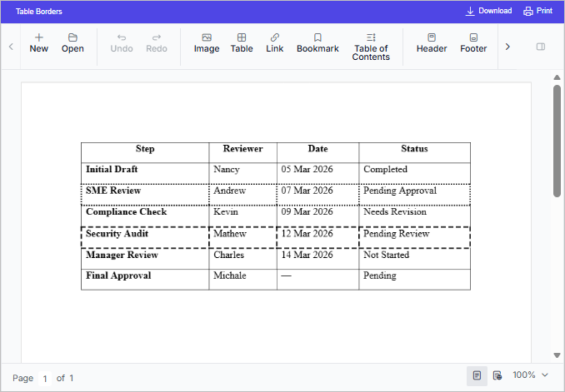
Task: Click the '07 Mar 2026' date cell
Action: click(x=317, y=195)
